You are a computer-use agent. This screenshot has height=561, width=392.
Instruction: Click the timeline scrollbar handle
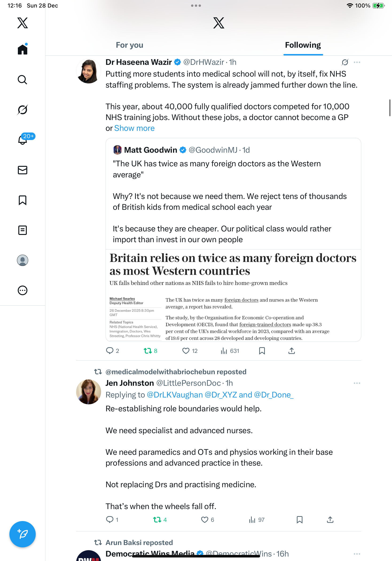click(390, 108)
